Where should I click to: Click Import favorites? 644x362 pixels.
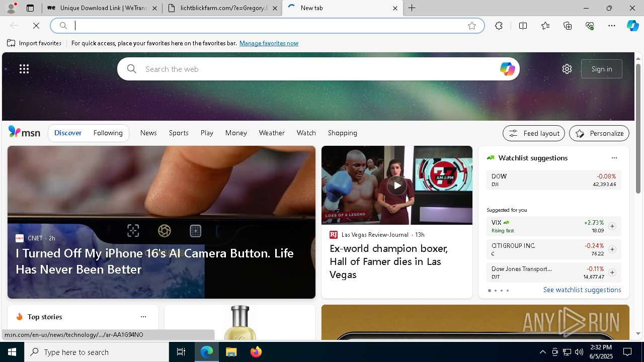pyautogui.click(x=34, y=43)
